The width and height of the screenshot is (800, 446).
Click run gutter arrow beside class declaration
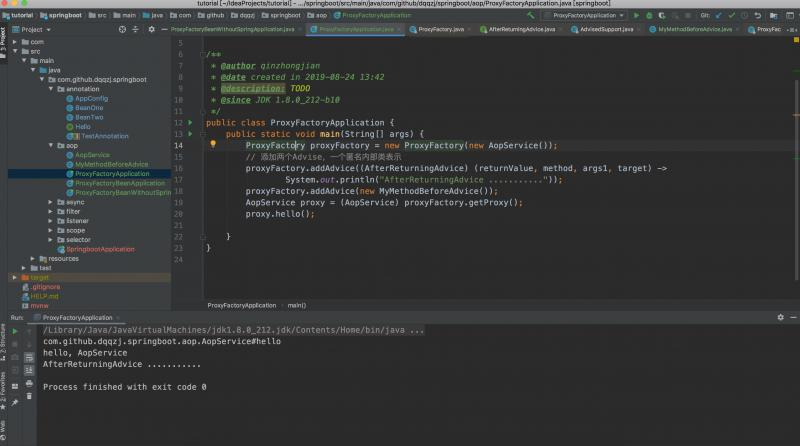click(190, 122)
